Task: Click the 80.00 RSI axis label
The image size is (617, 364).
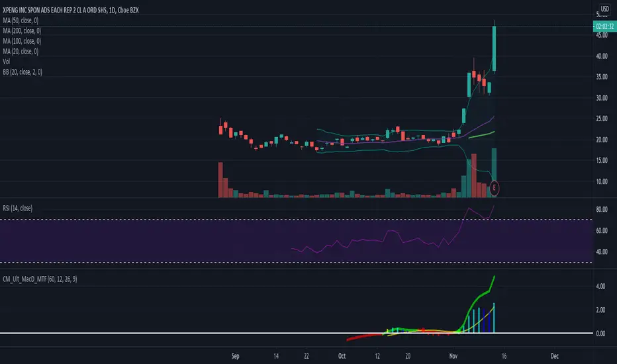Action: [602, 210]
